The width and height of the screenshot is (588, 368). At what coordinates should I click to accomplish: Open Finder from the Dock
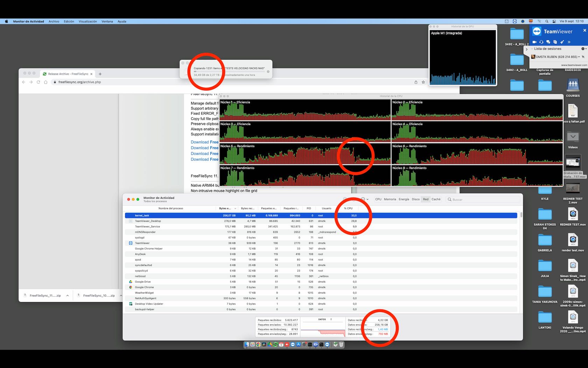coord(247,345)
